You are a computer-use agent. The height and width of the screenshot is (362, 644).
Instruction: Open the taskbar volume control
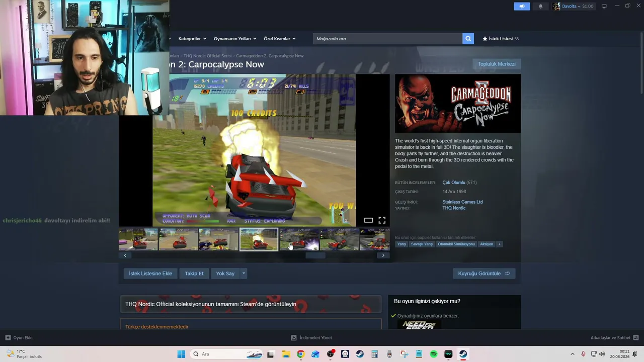point(602,354)
